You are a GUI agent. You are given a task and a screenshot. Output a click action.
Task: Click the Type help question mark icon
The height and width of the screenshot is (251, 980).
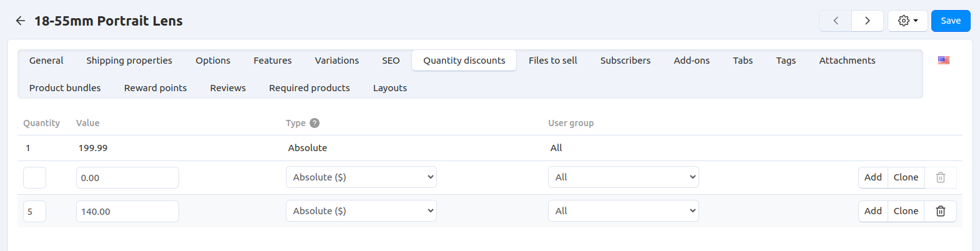click(315, 123)
